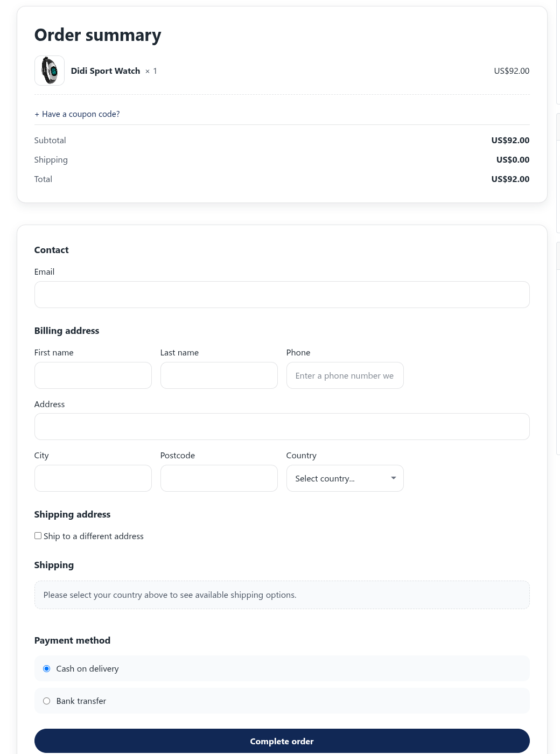Click the Last name text box
This screenshot has width=560, height=754.
pyautogui.click(x=219, y=375)
